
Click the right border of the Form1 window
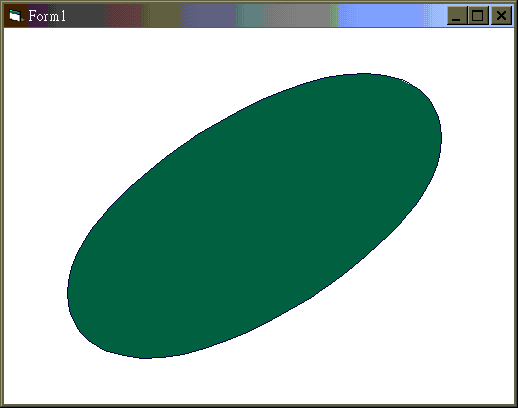coord(516,217)
